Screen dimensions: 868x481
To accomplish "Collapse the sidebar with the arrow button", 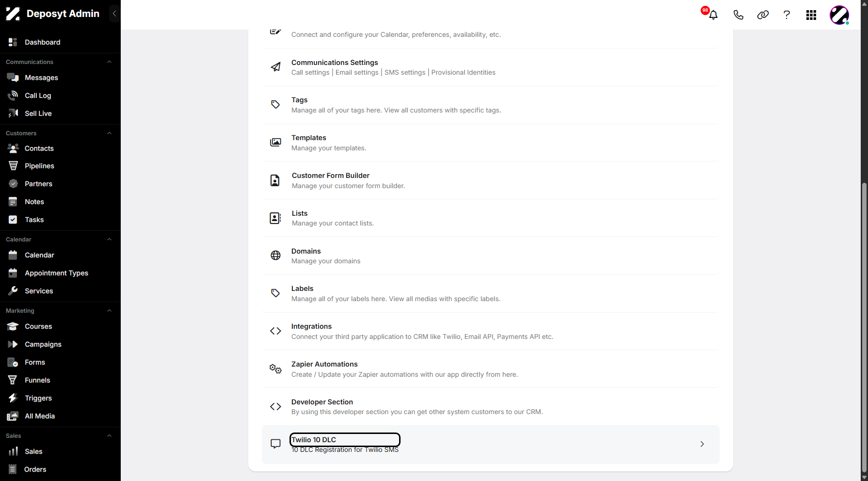I will (x=114, y=14).
